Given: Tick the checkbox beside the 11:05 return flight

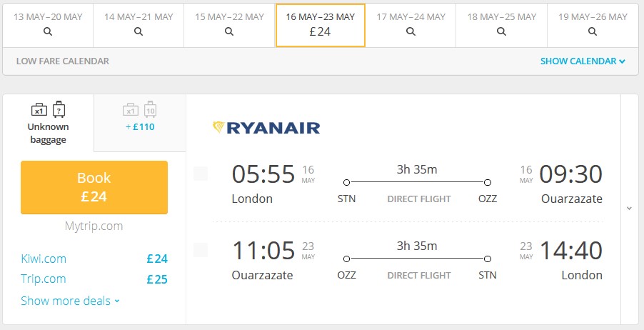Looking at the screenshot, I should (201, 250).
